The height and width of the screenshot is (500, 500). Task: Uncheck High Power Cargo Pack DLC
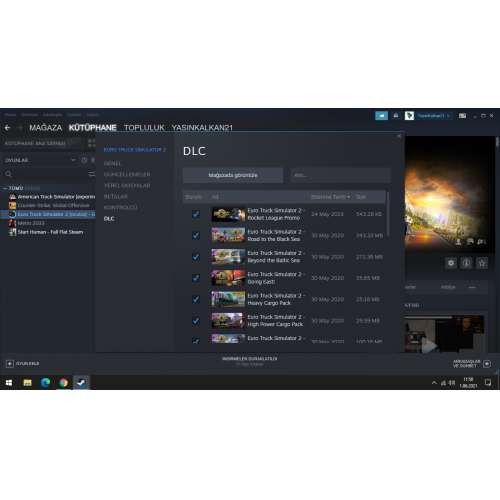click(x=196, y=321)
